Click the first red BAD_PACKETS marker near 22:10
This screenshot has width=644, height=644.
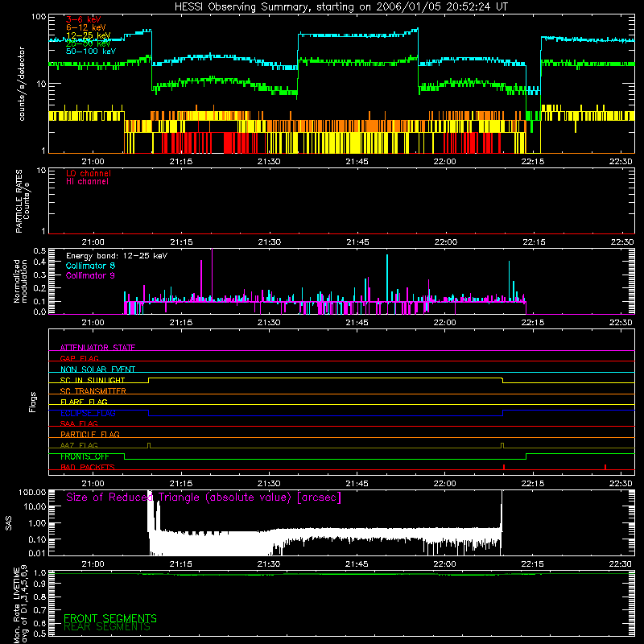[504, 467]
